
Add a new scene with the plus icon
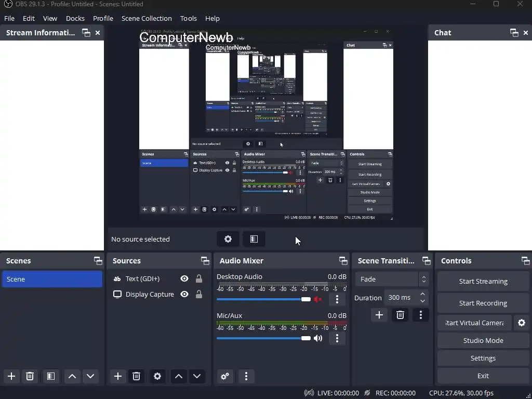[11, 376]
